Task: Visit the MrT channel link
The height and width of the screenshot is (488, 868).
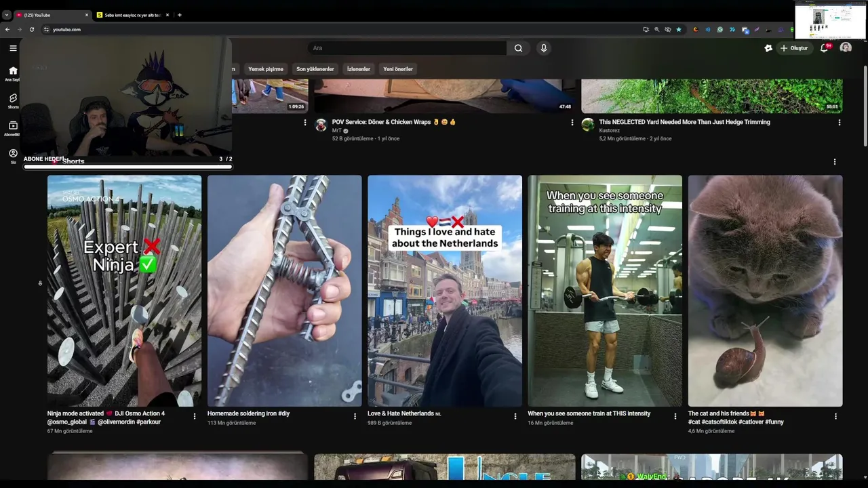Action: [336, 131]
